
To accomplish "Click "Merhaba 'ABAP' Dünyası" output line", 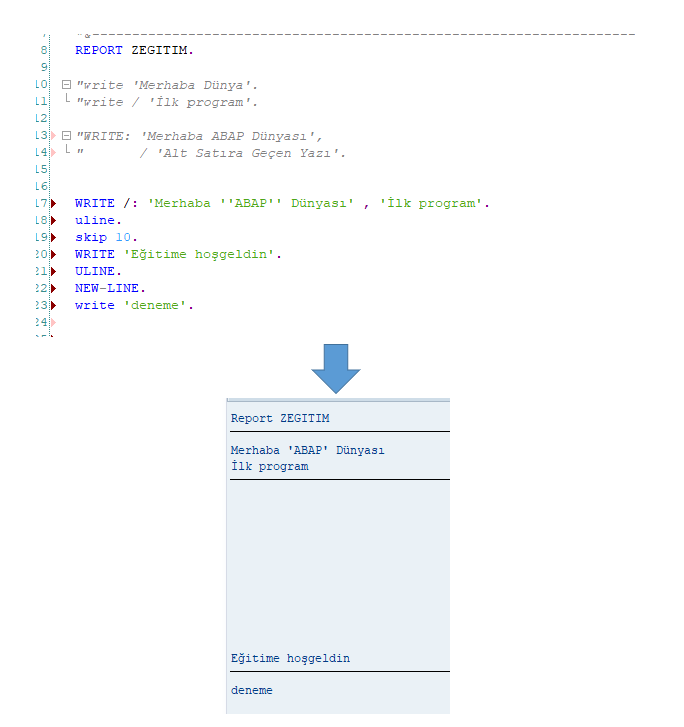I will (x=307, y=450).
